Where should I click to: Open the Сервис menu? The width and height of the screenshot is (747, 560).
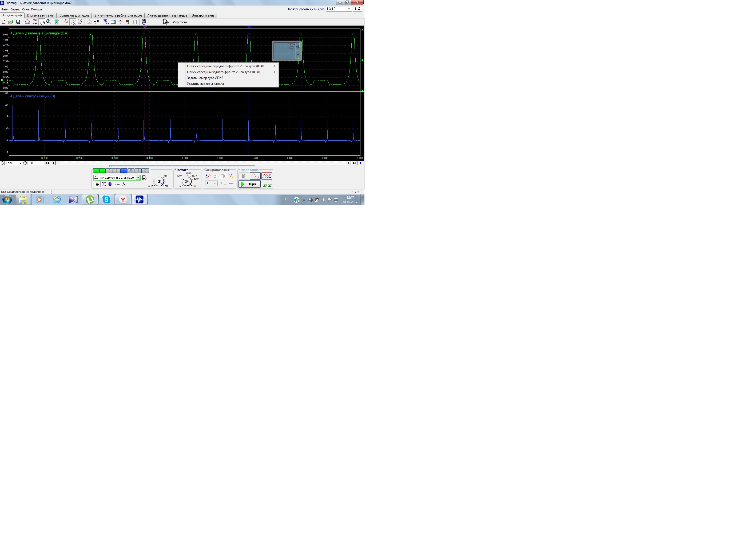(15, 9)
